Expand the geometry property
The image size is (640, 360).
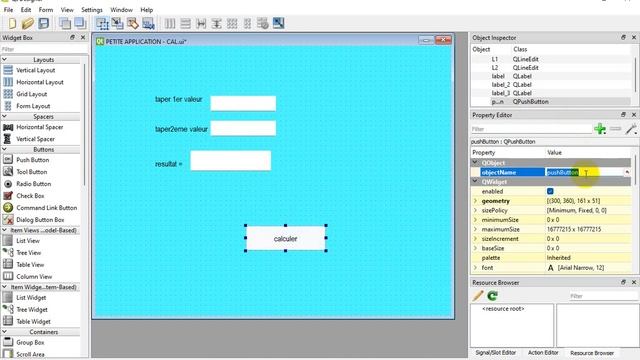point(475,201)
